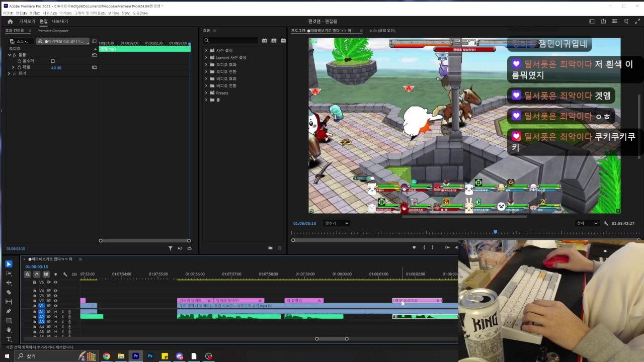The image size is (644, 362).
Task: Click the workspaces icon in the header
Action: (592, 22)
